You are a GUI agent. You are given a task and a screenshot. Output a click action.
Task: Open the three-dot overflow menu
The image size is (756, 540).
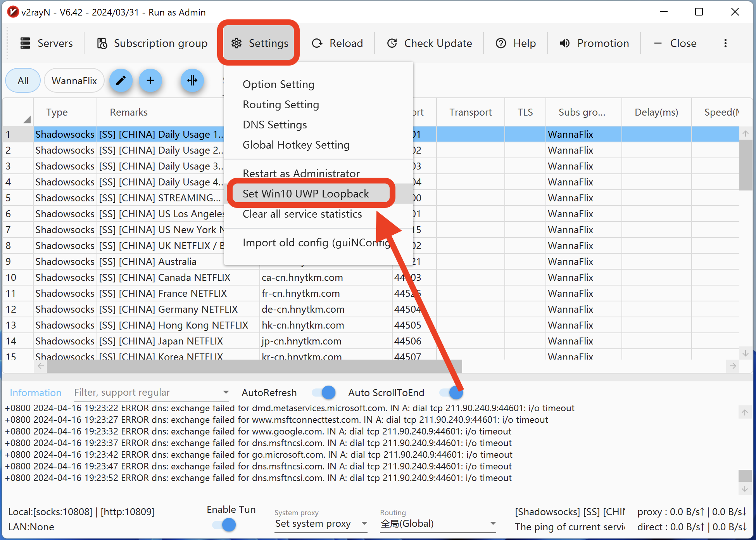point(725,43)
